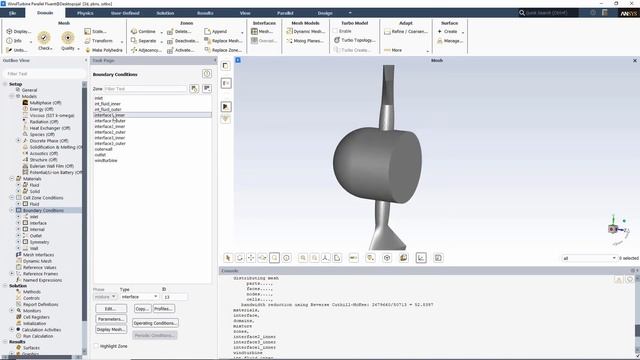Click Refine / Coarsen in Adapt
Viewport: 640px width, 360px height.
[406, 31]
